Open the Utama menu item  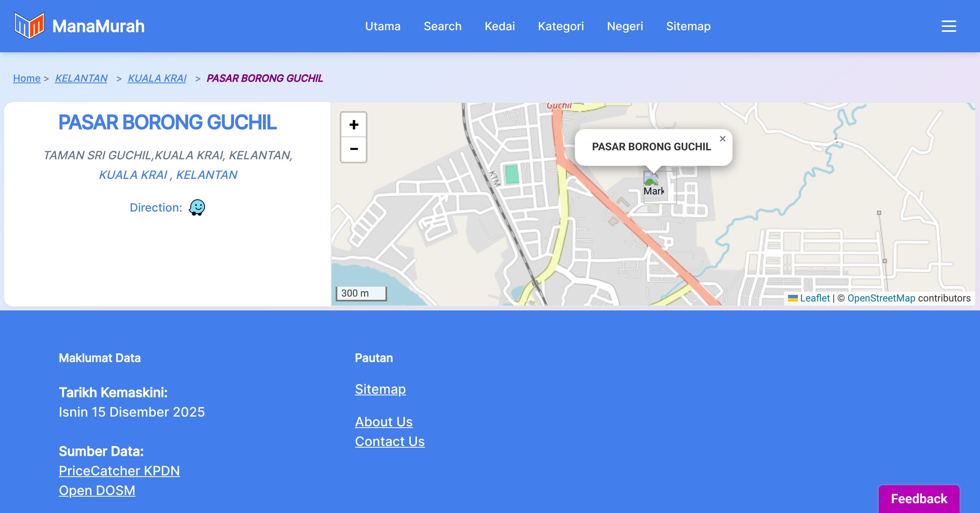[383, 26]
